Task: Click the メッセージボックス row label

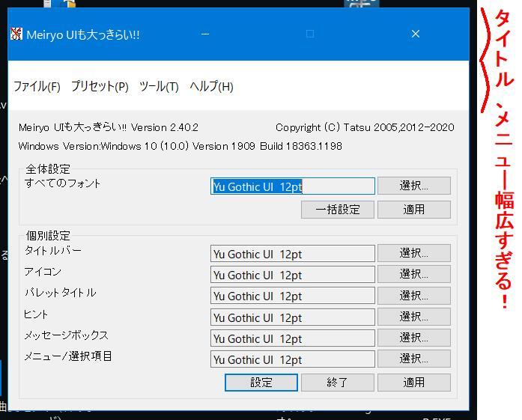Action: [66, 335]
